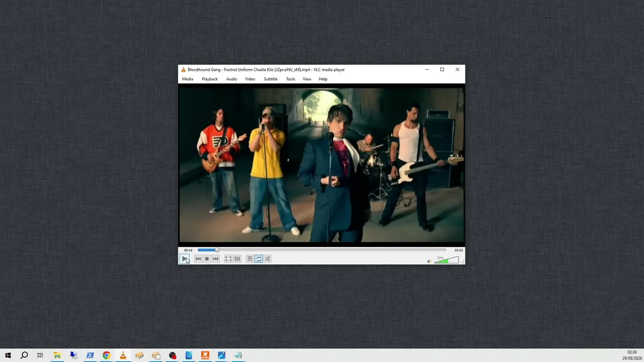Open File Explorer from the taskbar
Viewport: 644px width, 362px height.
57,355
